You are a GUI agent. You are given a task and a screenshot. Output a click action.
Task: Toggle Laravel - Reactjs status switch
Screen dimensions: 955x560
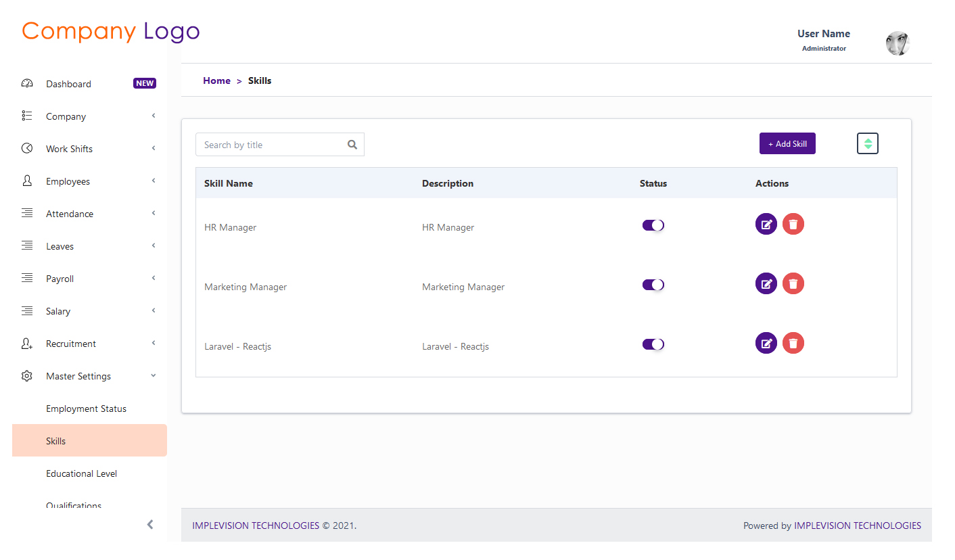click(x=653, y=344)
